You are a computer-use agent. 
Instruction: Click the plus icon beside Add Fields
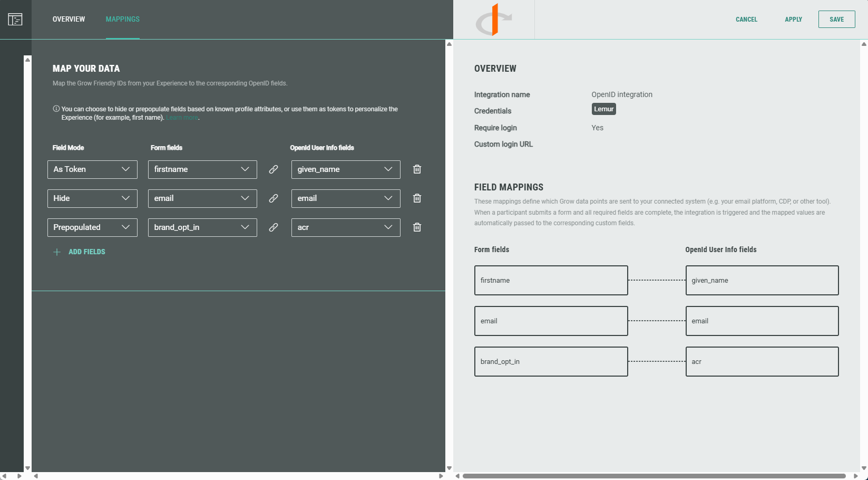click(x=57, y=252)
